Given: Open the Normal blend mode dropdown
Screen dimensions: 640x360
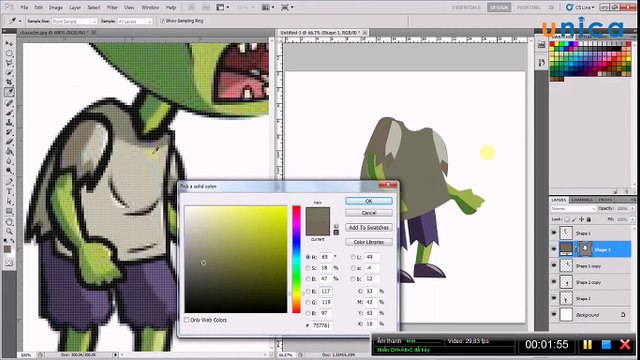Looking at the screenshot, I should pos(573,209).
